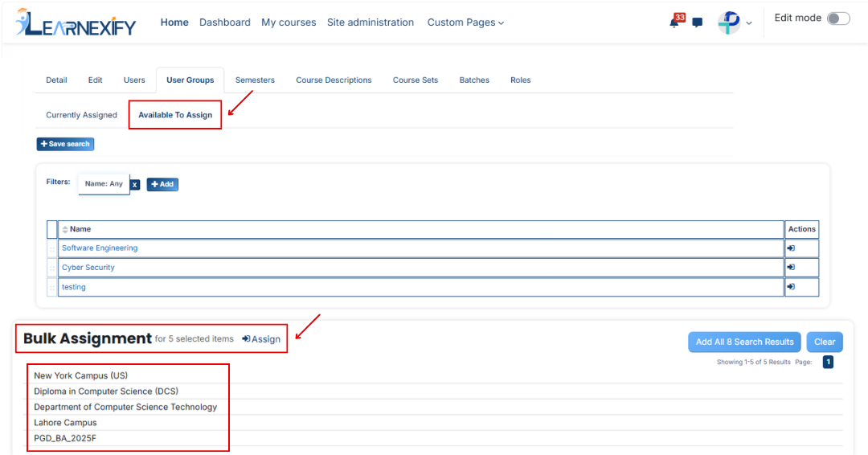Screen dimensions: 868x455
Task: Switch to the Roles tab
Action: point(520,80)
